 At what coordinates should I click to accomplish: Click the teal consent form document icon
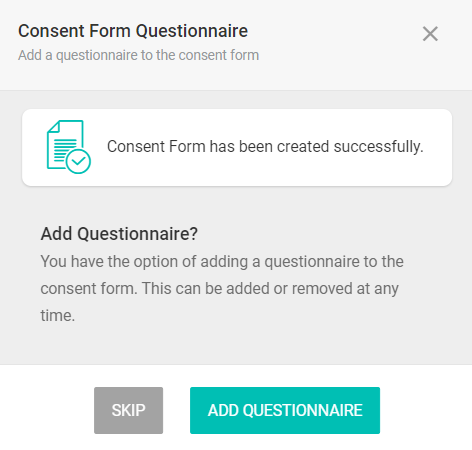coord(68,147)
